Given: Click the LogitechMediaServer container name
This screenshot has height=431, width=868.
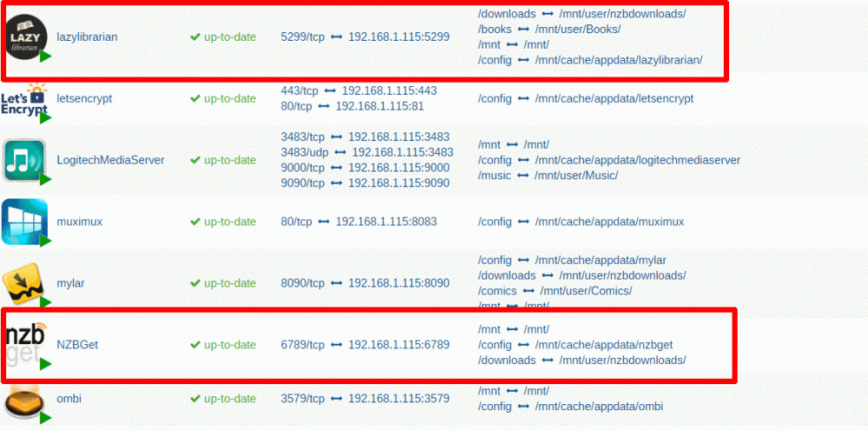Looking at the screenshot, I should point(111,160).
